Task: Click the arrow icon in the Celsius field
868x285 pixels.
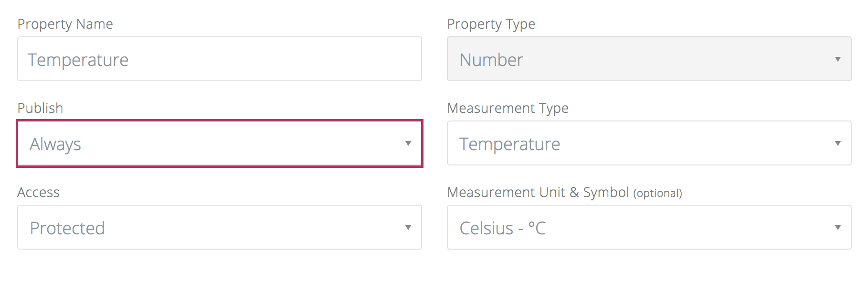Action: click(x=837, y=228)
